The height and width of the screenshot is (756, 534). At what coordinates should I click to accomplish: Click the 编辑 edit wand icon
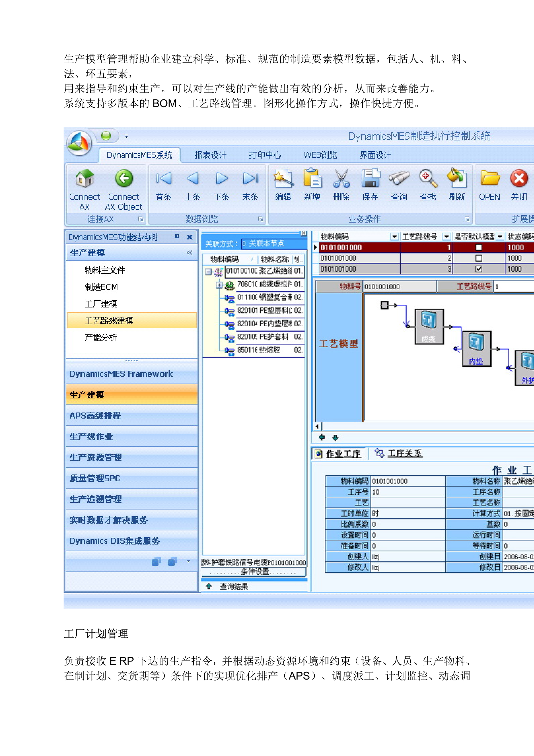click(x=283, y=178)
